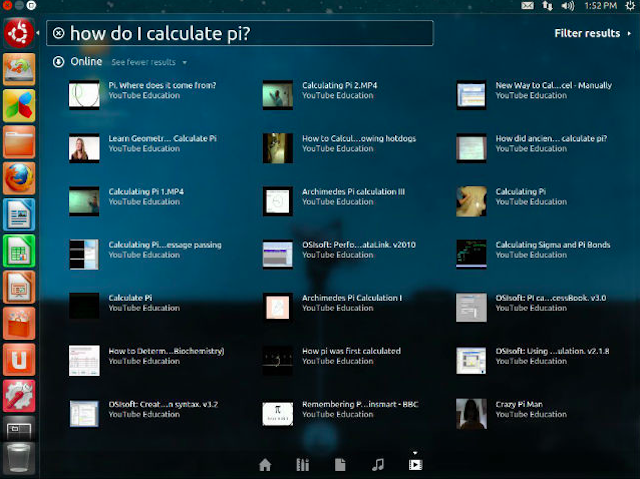Open thumbnail of Learn Geometr... Calculate Pi
The width and height of the screenshot is (640, 479).
(84, 148)
